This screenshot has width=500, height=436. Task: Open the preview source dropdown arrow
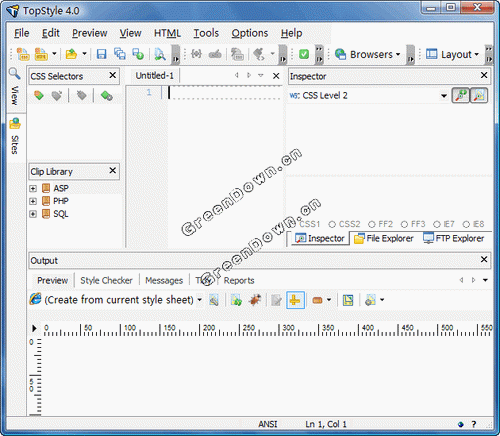(x=199, y=300)
